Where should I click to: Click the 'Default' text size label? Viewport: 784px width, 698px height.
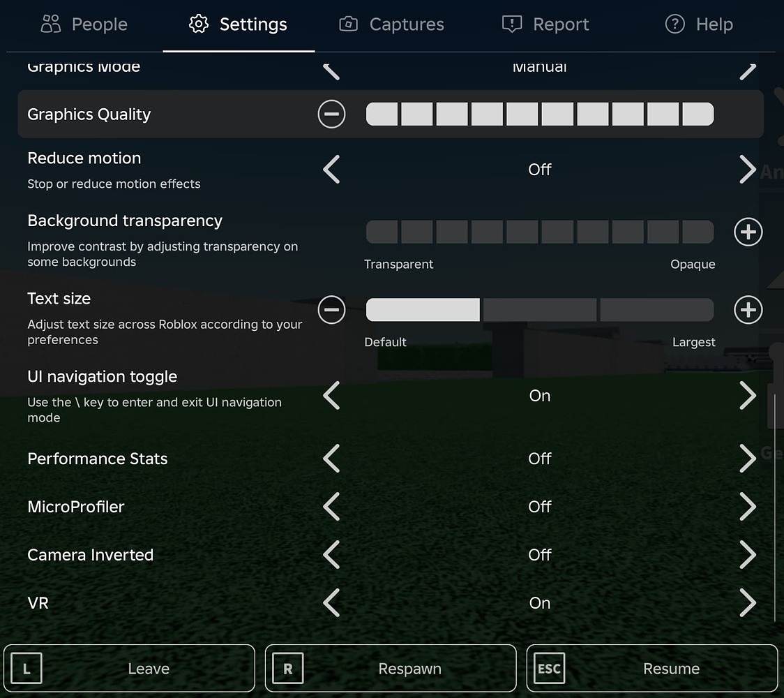385,342
